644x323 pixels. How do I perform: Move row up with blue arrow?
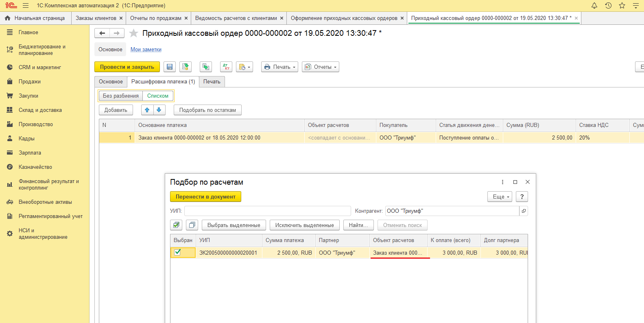[x=147, y=110]
